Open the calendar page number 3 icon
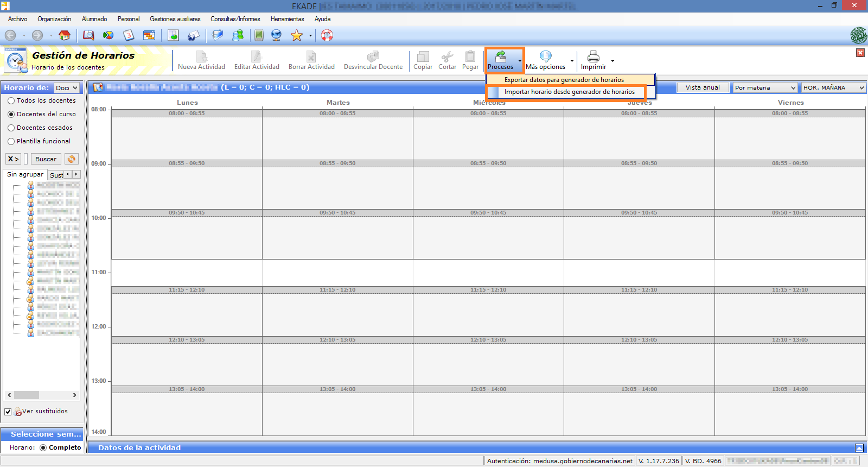 pos(129,35)
